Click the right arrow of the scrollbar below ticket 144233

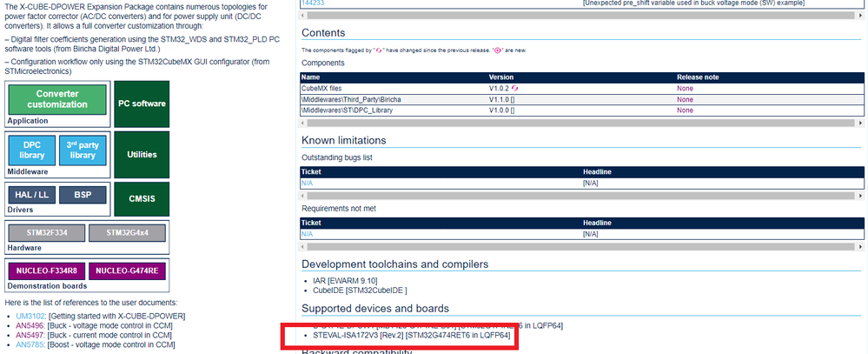click(x=861, y=16)
